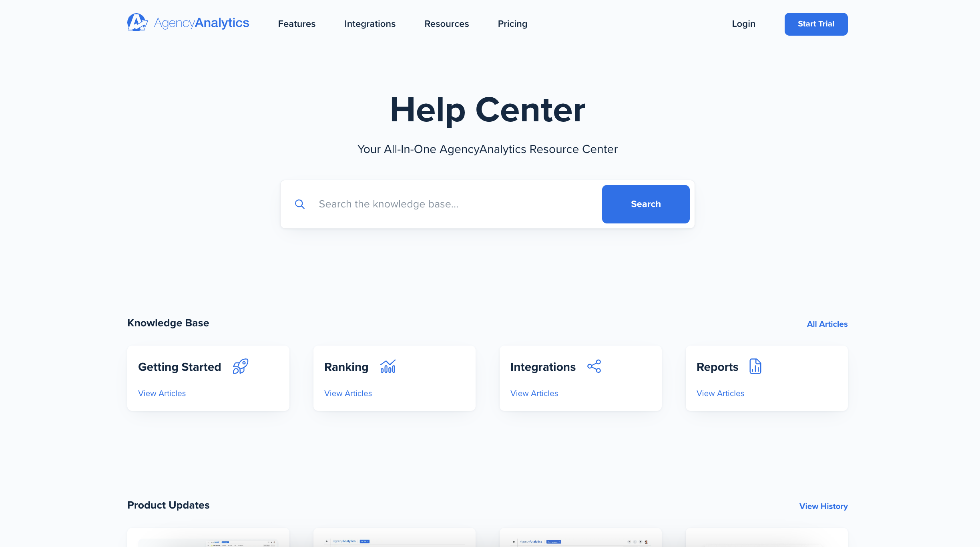Click View Articles under Getting Started
The width and height of the screenshot is (980, 547).
(162, 393)
